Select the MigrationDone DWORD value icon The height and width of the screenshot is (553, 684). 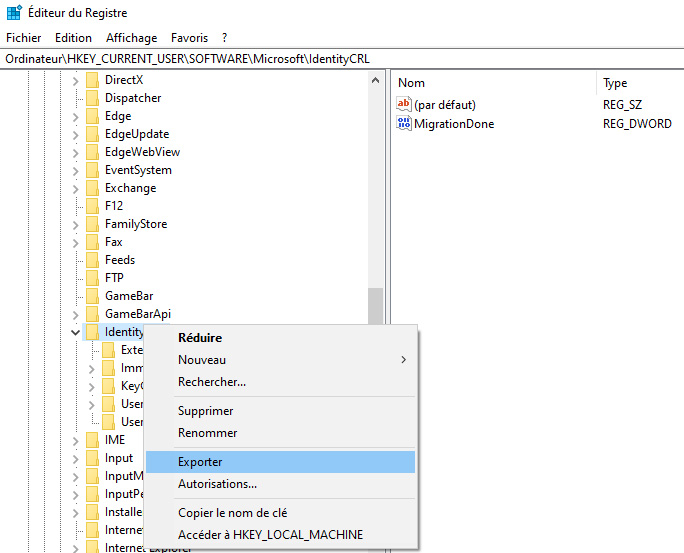pyautogui.click(x=404, y=123)
